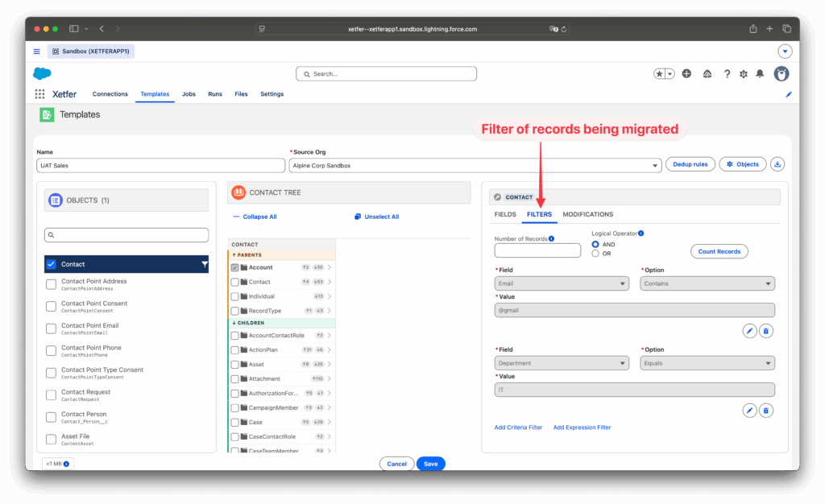Click the filter funnel on Contact row
The width and height of the screenshot is (825, 504).
tap(204, 264)
